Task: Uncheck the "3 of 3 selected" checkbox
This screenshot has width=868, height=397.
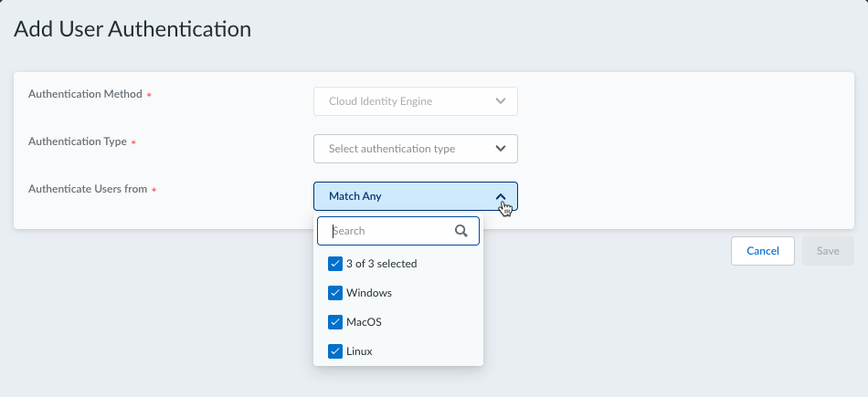Action: (x=334, y=264)
